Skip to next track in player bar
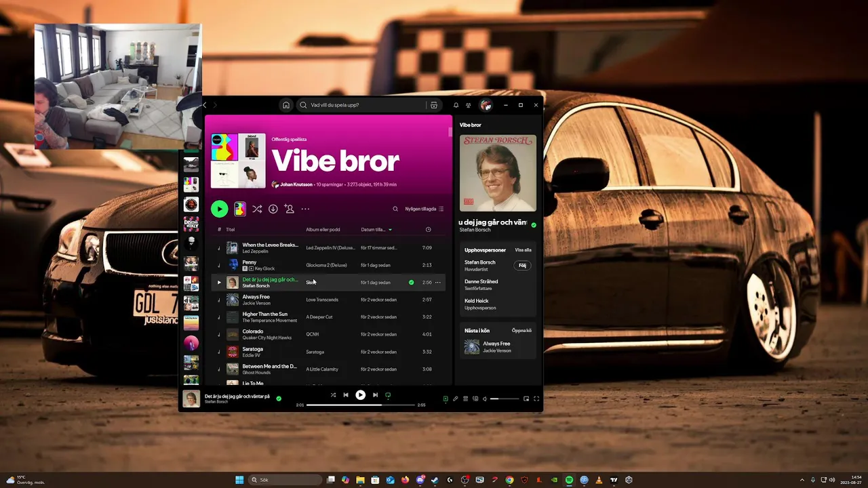The height and width of the screenshot is (488, 868). point(375,395)
